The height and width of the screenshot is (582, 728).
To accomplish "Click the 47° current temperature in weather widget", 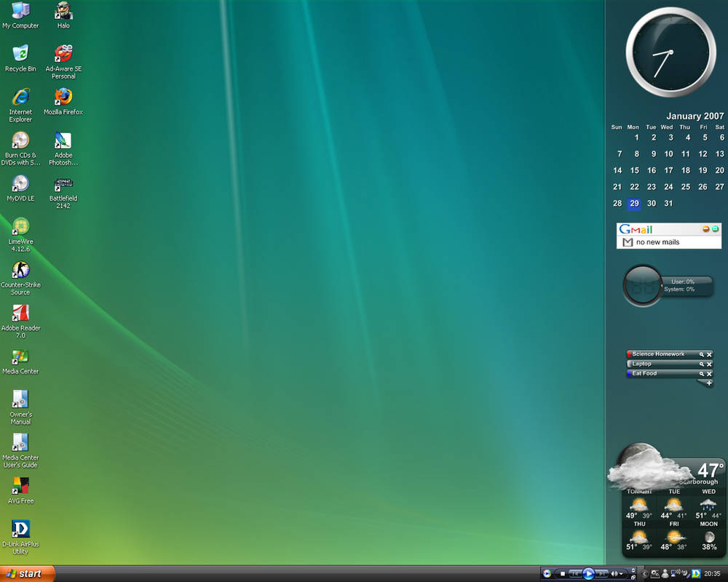I will coord(711,470).
